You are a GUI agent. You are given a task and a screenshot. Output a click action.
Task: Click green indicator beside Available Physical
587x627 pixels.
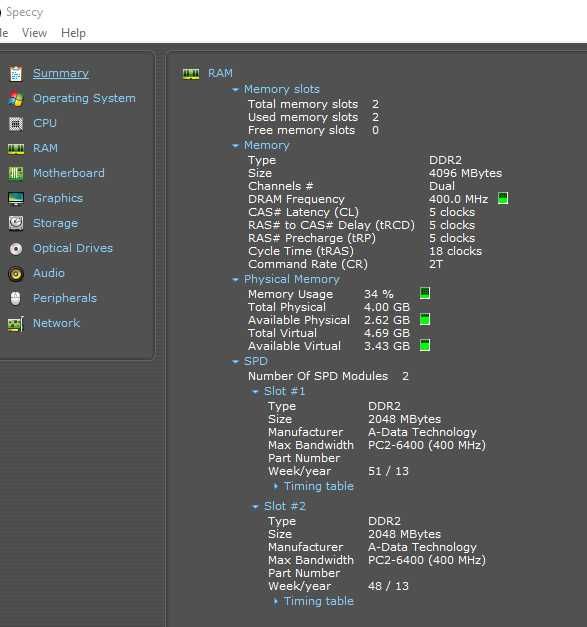tap(425, 319)
